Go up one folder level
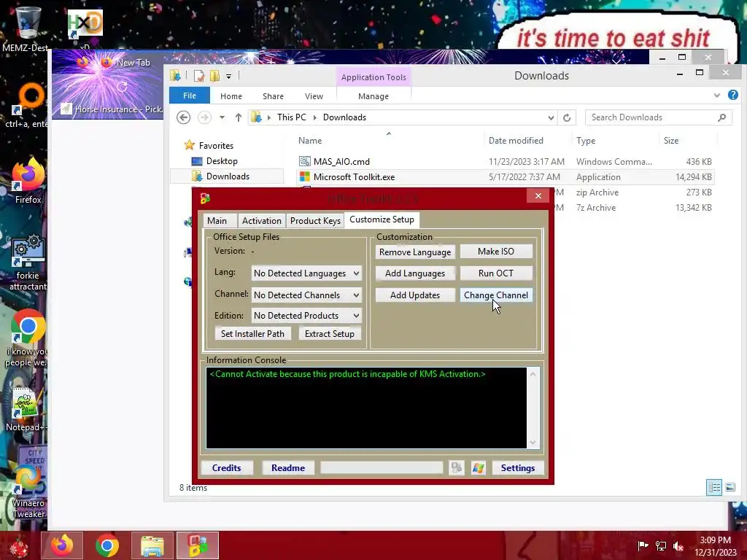 [x=239, y=117]
